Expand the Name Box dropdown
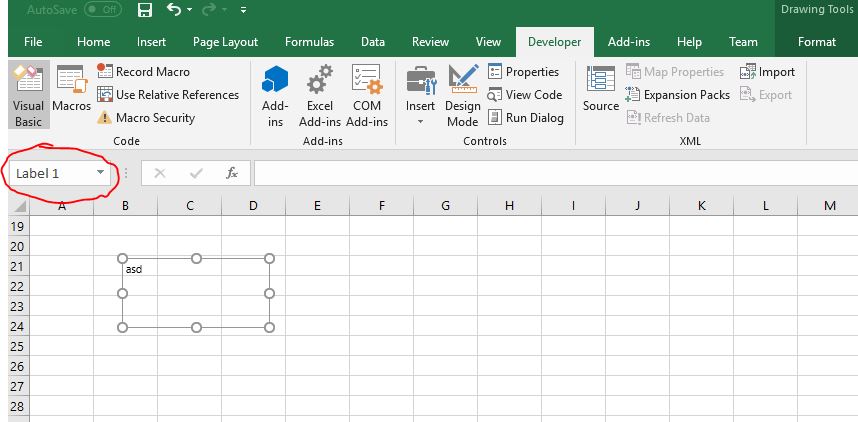Viewport: 858px width, 422px height. (x=100, y=173)
